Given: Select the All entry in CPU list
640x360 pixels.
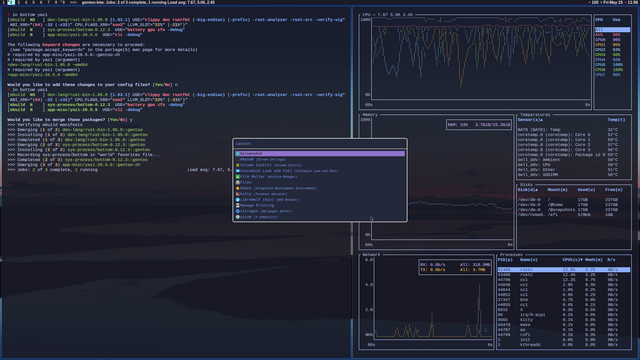Looking at the screenshot, I should 612,29.
